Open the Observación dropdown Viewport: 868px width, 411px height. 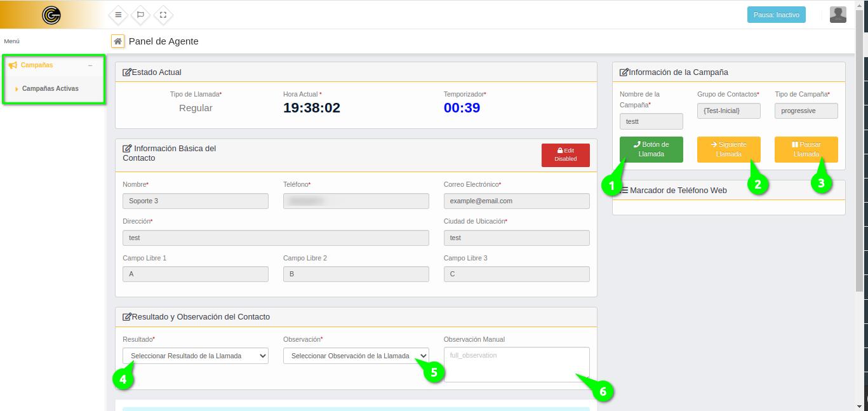(356, 356)
